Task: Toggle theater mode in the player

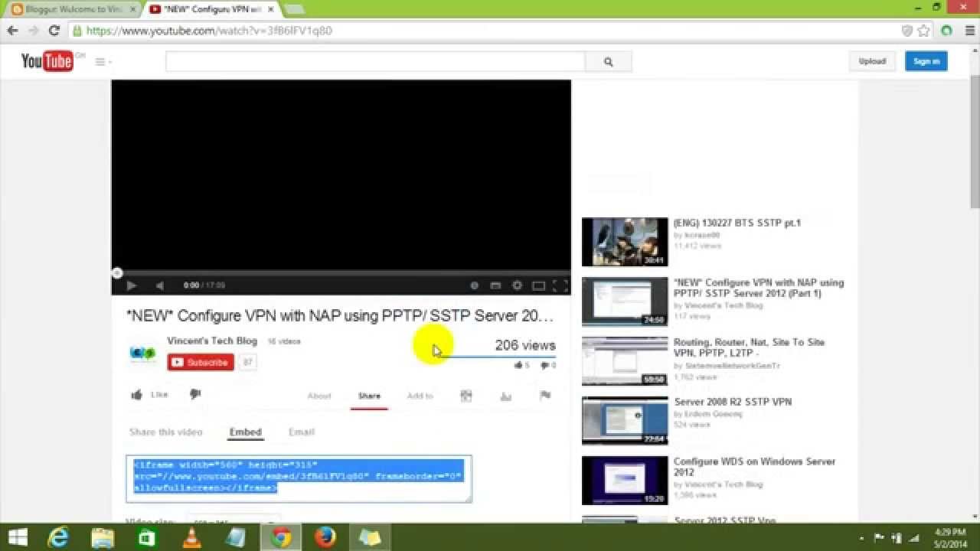Action: tap(538, 285)
